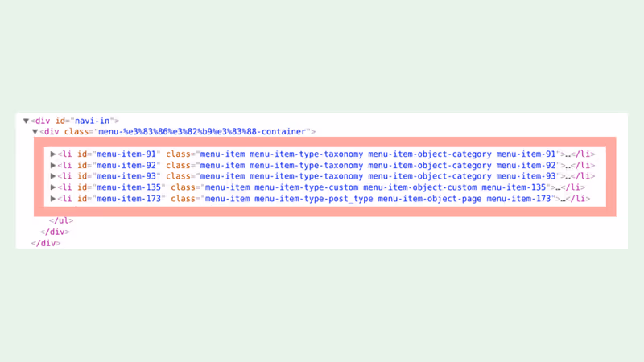Select the menu container class attribute value
644x362 pixels.
[x=202, y=132]
